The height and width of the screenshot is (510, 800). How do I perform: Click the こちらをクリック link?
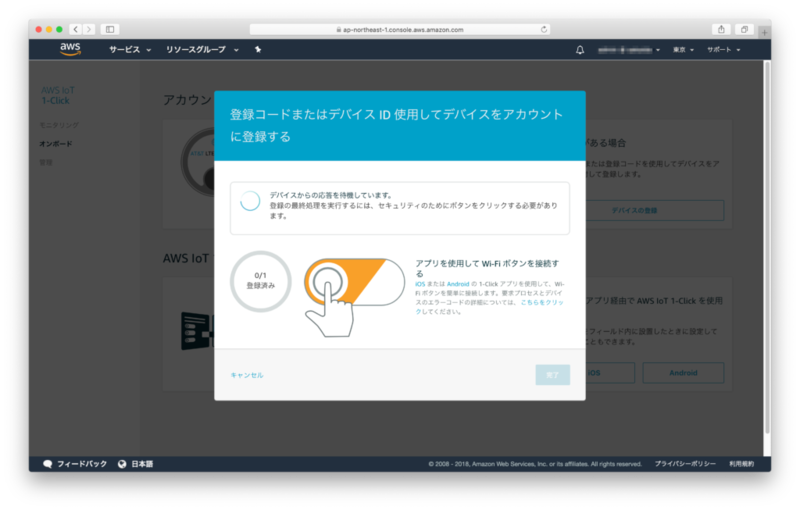click(x=542, y=302)
